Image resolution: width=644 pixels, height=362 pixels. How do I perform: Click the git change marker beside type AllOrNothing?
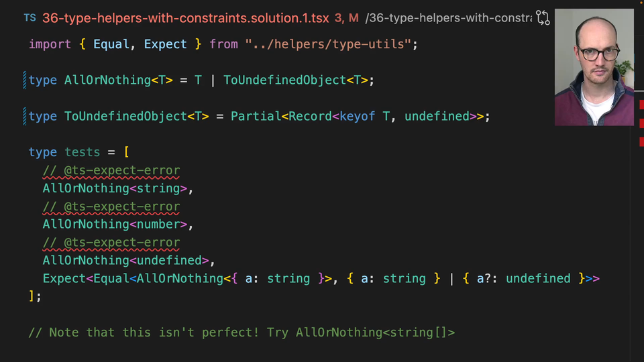25,80
